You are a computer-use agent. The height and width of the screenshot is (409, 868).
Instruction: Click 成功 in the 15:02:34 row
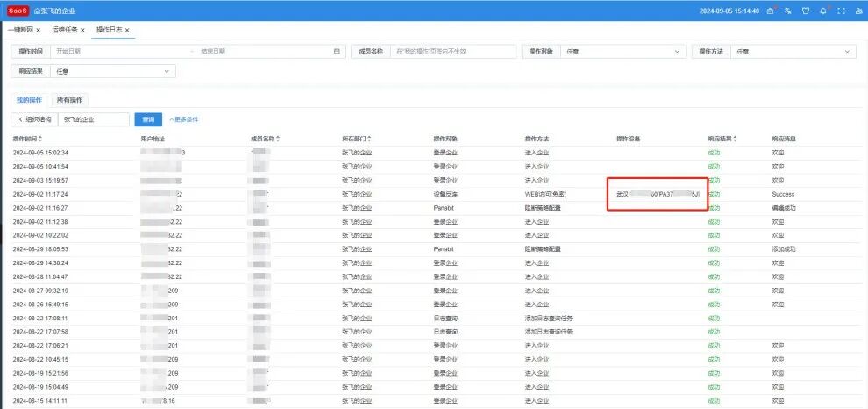(x=714, y=153)
